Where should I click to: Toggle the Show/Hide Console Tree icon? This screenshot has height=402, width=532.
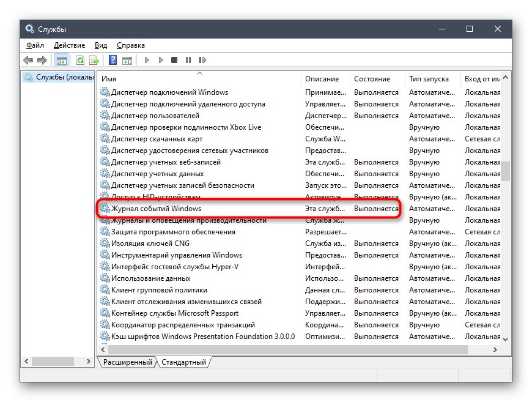[61, 60]
